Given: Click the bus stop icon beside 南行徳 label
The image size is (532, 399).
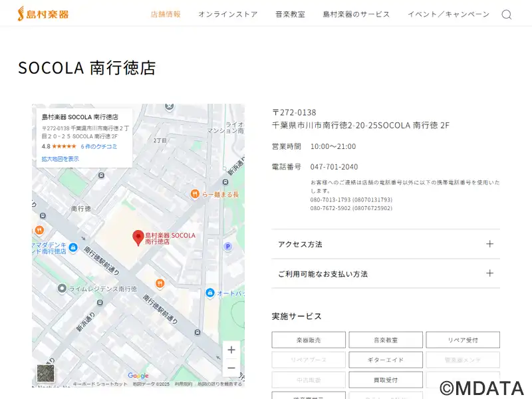Looking at the screenshot, I should 43,215.
